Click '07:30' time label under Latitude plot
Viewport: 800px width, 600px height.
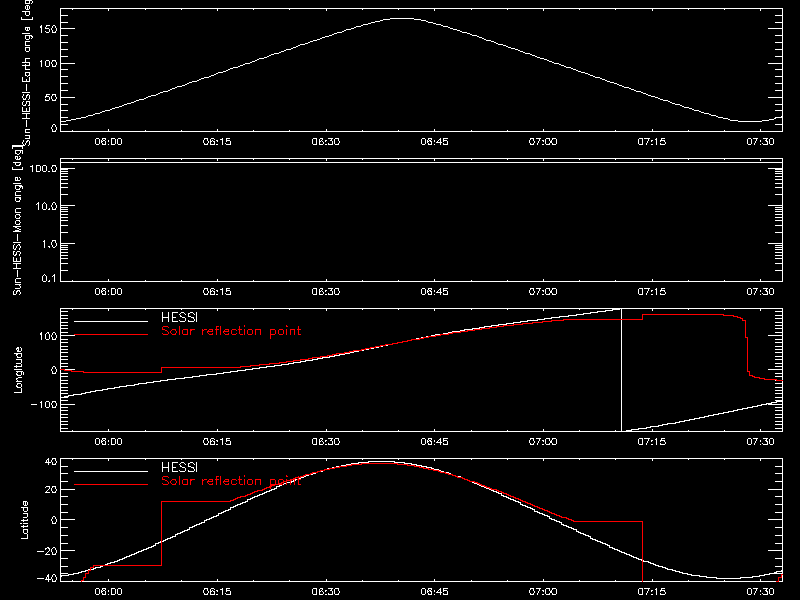(x=760, y=592)
